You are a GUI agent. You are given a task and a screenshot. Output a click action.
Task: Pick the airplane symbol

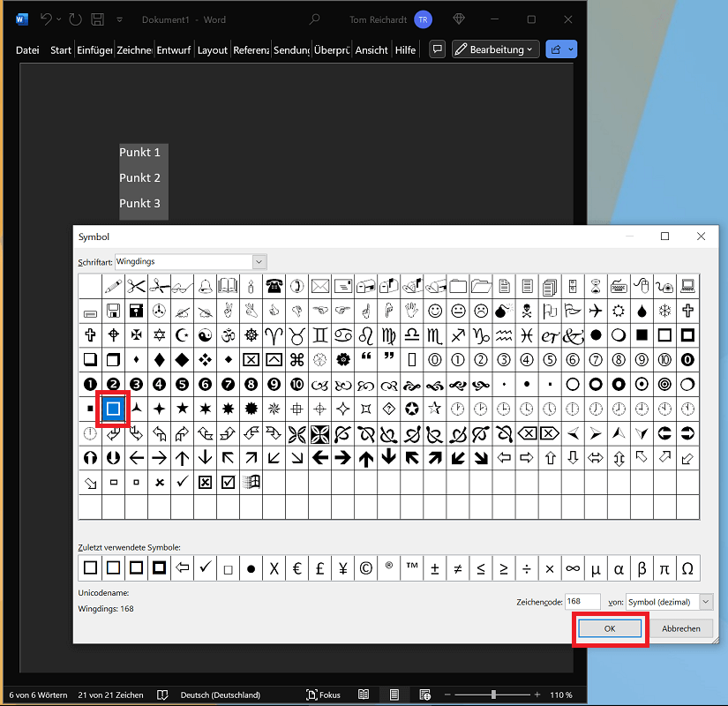pyautogui.click(x=596, y=311)
